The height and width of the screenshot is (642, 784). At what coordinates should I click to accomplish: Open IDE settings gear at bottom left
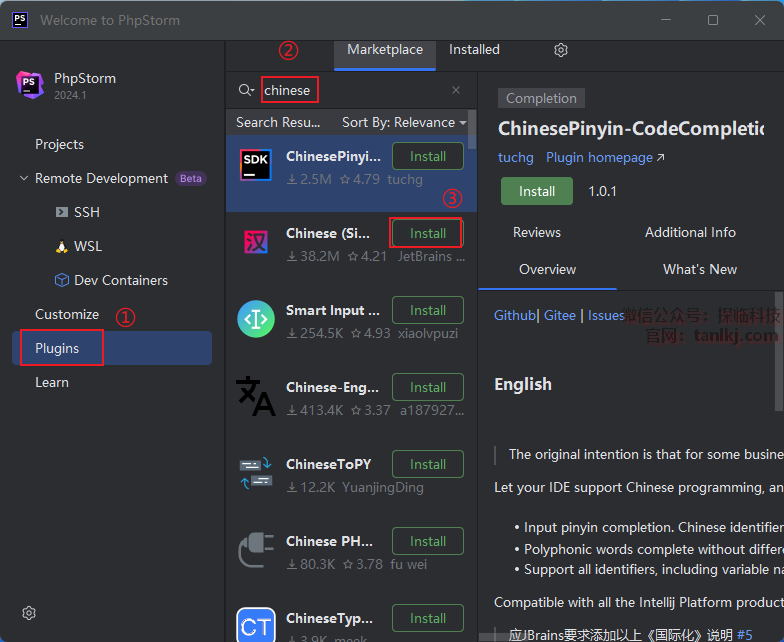pyautogui.click(x=29, y=613)
